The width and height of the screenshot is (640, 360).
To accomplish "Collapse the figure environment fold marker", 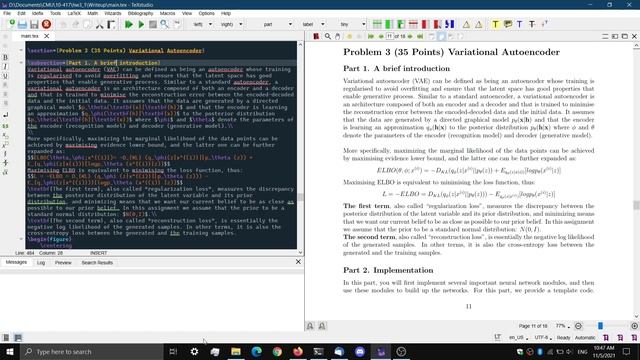I will 21,239.
